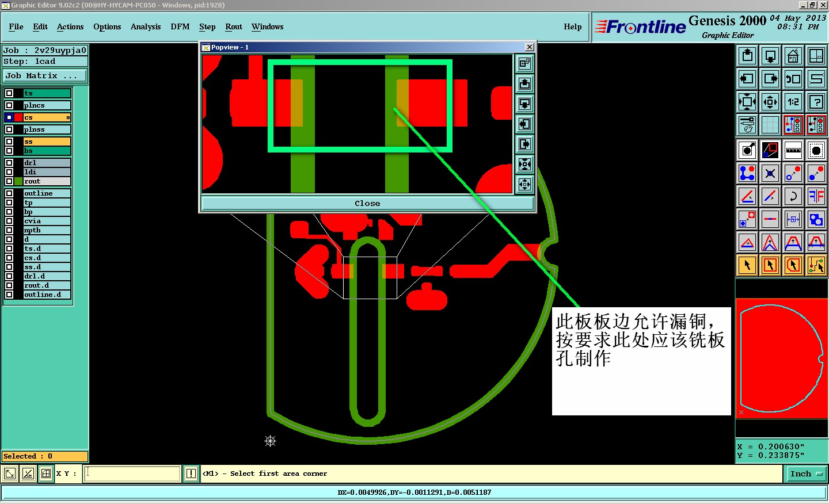Toggle display checkbox for plncs layer

click(9, 105)
